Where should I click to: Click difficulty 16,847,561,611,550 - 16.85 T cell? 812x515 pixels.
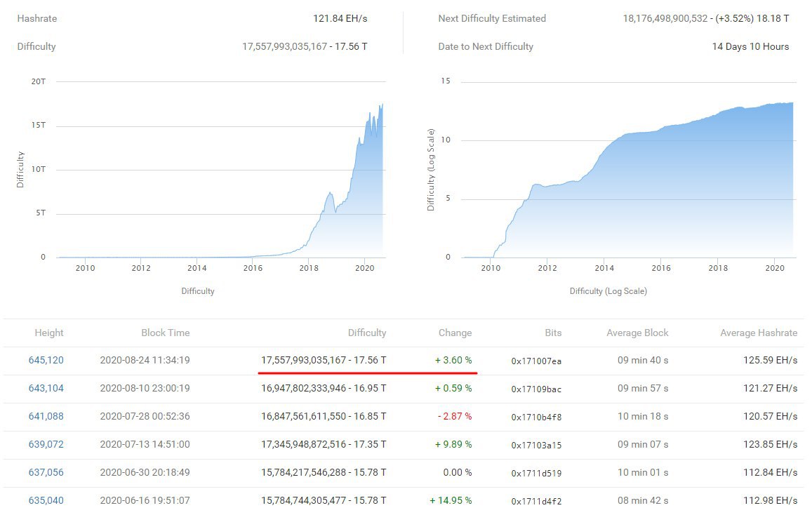(324, 416)
